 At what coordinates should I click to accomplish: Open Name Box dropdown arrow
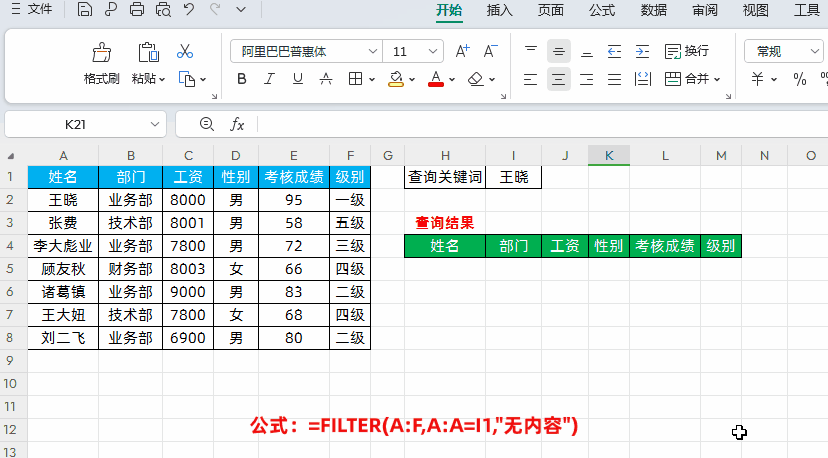155,124
